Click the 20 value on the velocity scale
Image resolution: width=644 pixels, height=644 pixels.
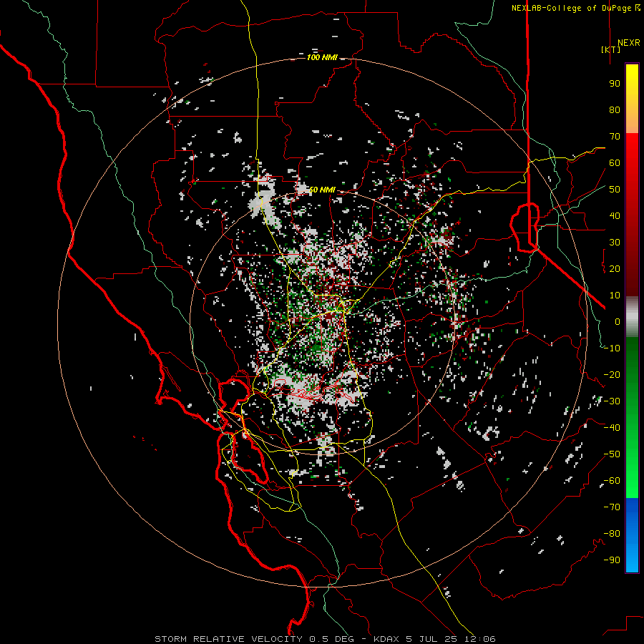[x=615, y=269]
